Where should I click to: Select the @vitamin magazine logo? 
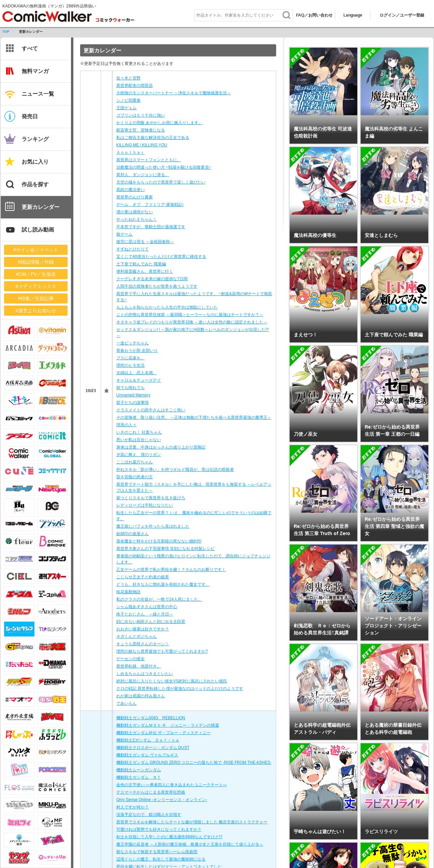(x=52, y=330)
